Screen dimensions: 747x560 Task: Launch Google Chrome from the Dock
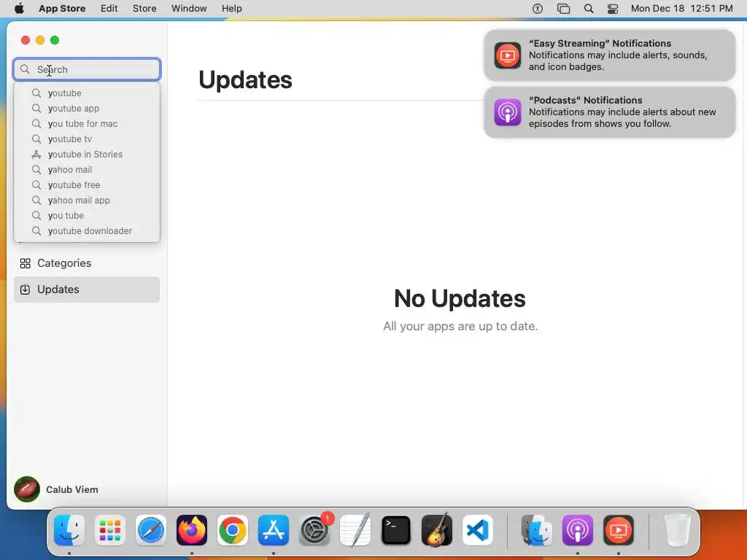[x=233, y=530]
